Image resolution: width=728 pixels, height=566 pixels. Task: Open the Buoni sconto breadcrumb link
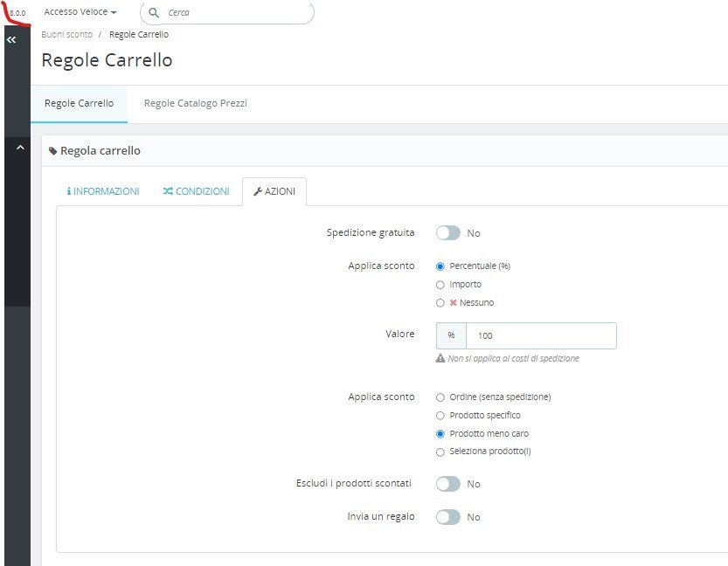(x=66, y=34)
